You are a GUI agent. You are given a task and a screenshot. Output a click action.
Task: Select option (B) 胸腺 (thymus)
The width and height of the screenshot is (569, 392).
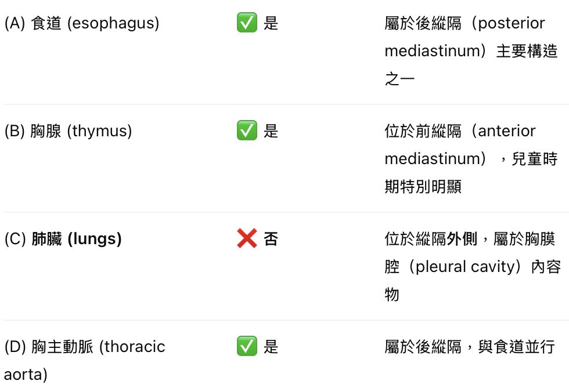pyautogui.click(x=69, y=131)
